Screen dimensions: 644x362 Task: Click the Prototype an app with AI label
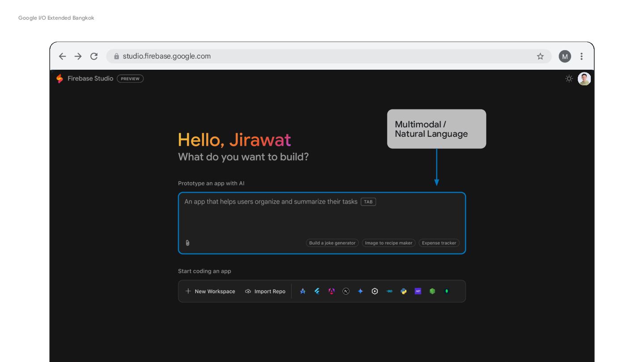click(211, 183)
